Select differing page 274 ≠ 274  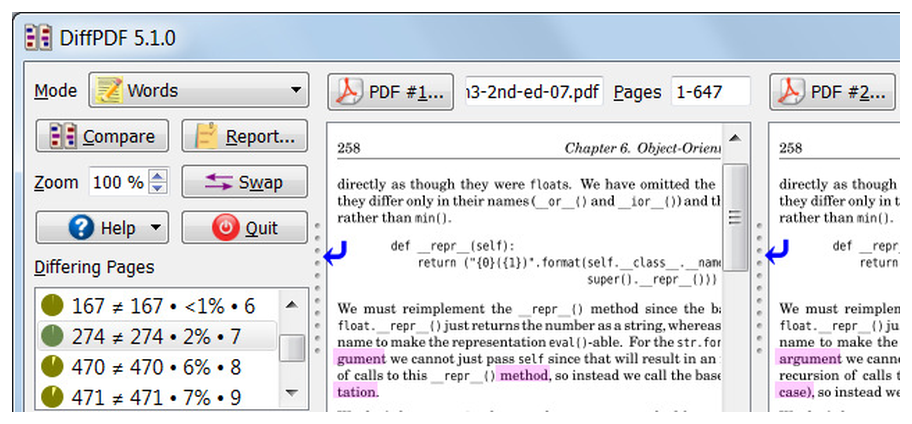tap(157, 336)
